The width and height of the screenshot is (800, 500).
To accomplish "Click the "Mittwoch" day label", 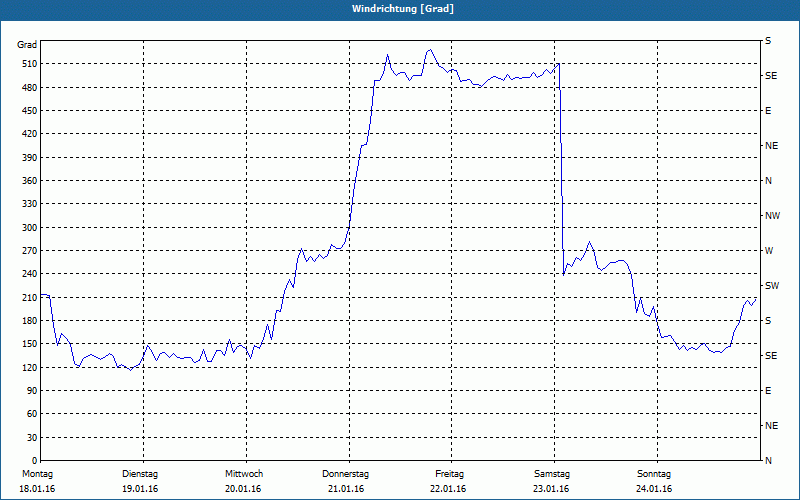I will tap(244, 474).
